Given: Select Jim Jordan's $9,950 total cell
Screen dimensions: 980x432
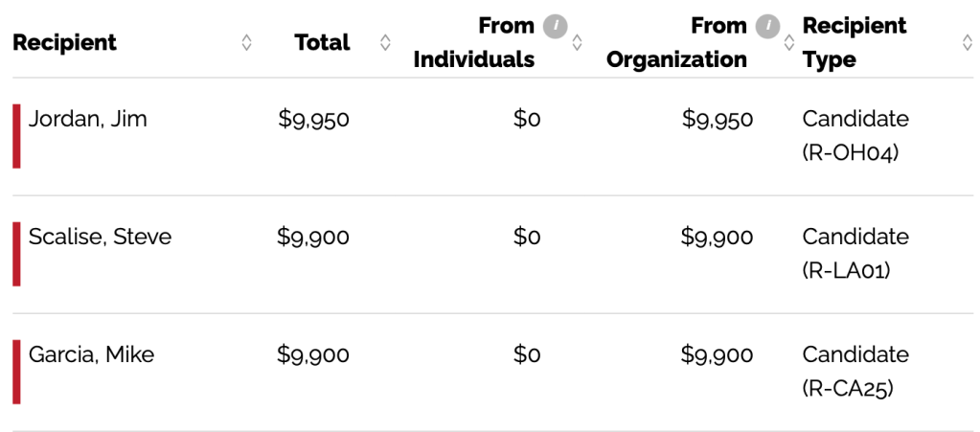Looking at the screenshot, I should (x=313, y=120).
